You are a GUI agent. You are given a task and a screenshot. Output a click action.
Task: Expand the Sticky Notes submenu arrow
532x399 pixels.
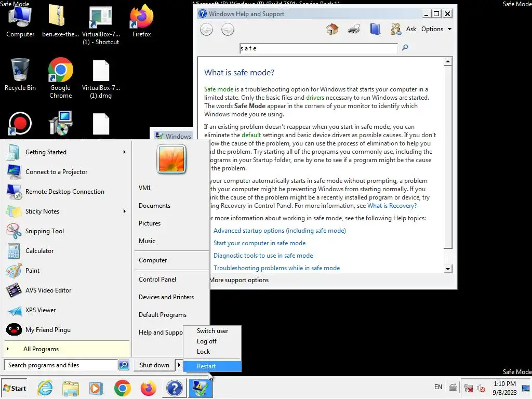(125, 211)
